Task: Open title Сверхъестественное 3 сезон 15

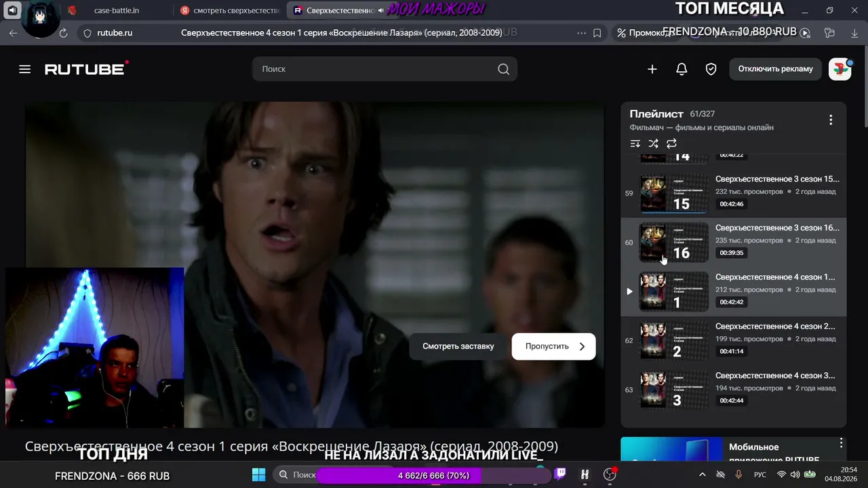Action: click(777, 180)
